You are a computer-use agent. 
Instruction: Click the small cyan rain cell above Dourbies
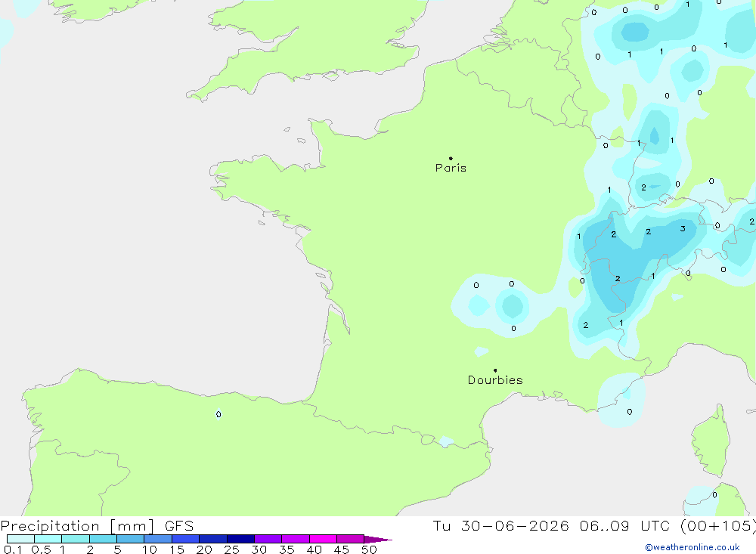coord(481,351)
